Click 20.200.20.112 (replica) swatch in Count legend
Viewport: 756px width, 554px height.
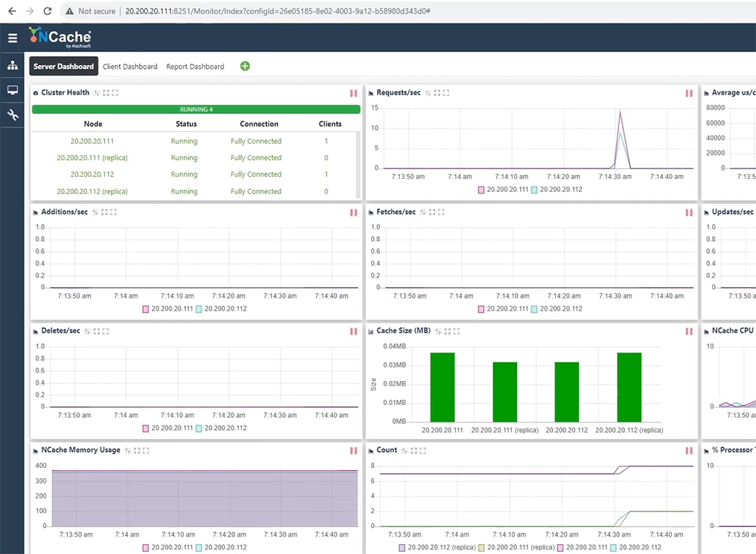pyautogui.click(x=402, y=548)
